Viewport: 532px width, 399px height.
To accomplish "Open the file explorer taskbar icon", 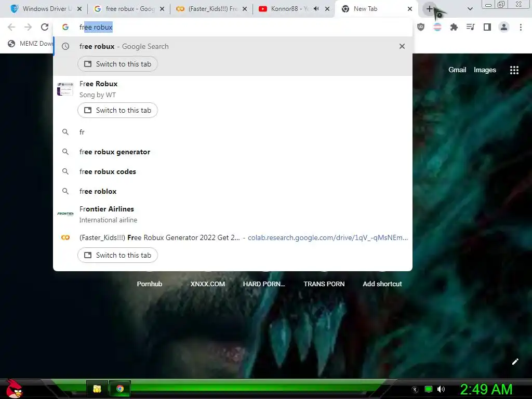I will pyautogui.click(x=97, y=389).
